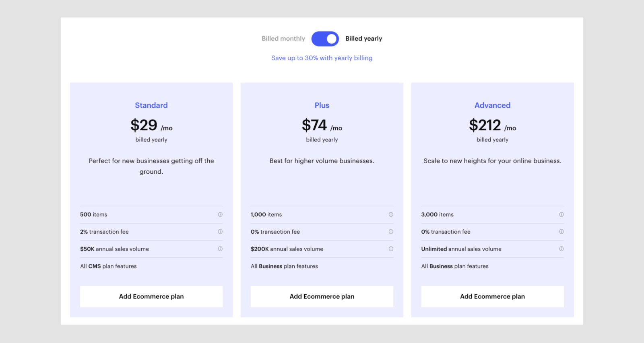Click the Advanced plan heading
The width and height of the screenshot is (644, 343).
point(492,105)
